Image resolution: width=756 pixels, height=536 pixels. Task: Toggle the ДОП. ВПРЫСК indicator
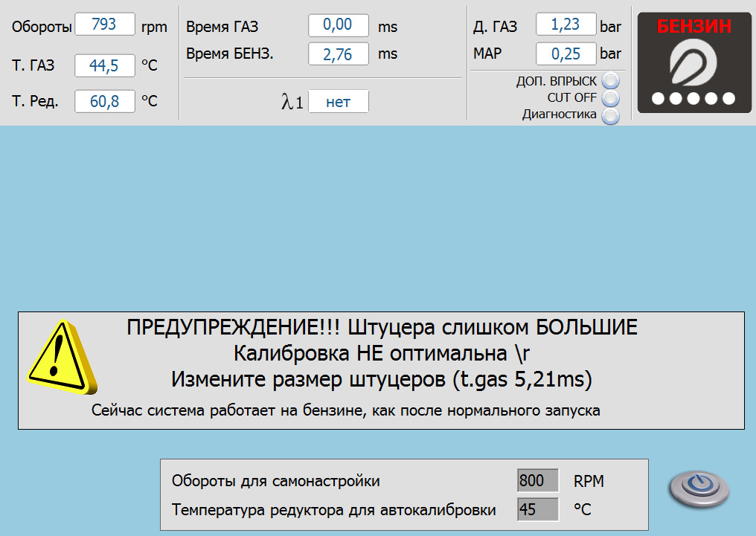coord(610,81)
